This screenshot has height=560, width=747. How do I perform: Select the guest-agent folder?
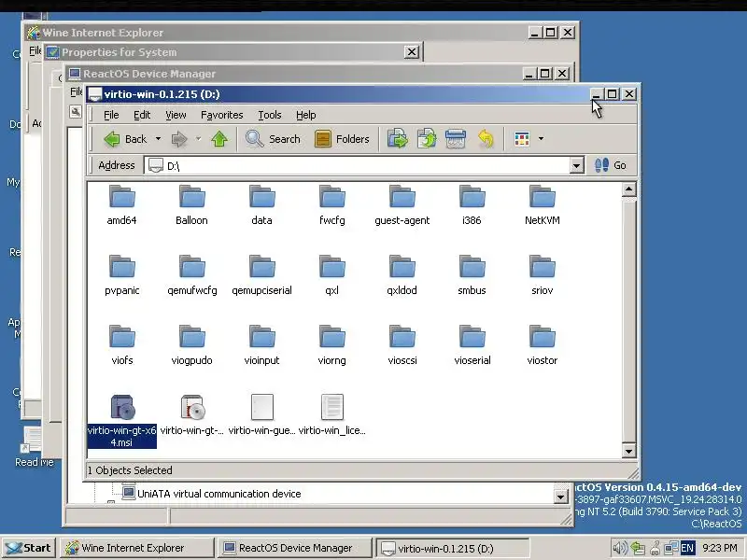point(402,204)
